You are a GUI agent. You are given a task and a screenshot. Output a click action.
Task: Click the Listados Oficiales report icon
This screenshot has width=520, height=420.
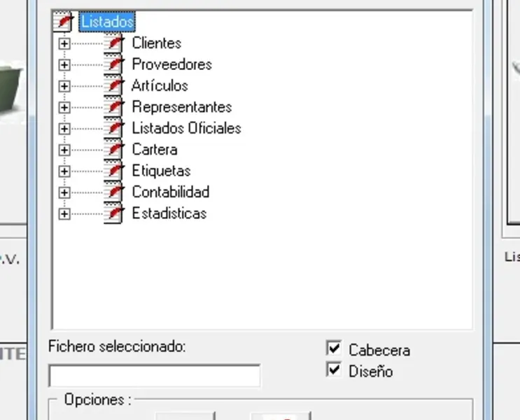(x=114, y=128)
